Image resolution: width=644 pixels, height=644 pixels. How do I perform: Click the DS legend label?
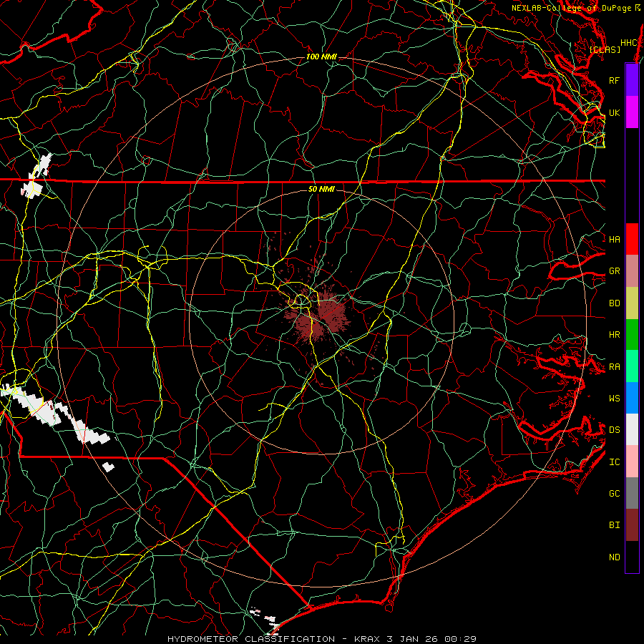[x=614, y=430]
